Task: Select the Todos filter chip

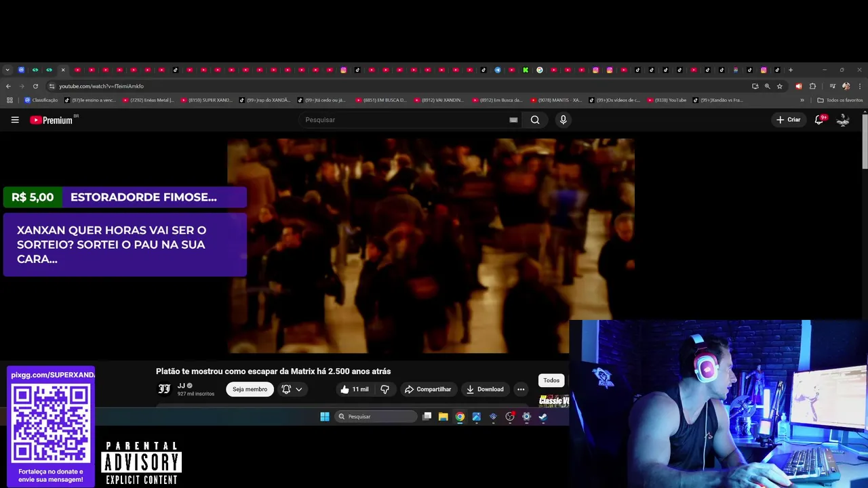Action: pyautogui.click(x=551, y=380)
